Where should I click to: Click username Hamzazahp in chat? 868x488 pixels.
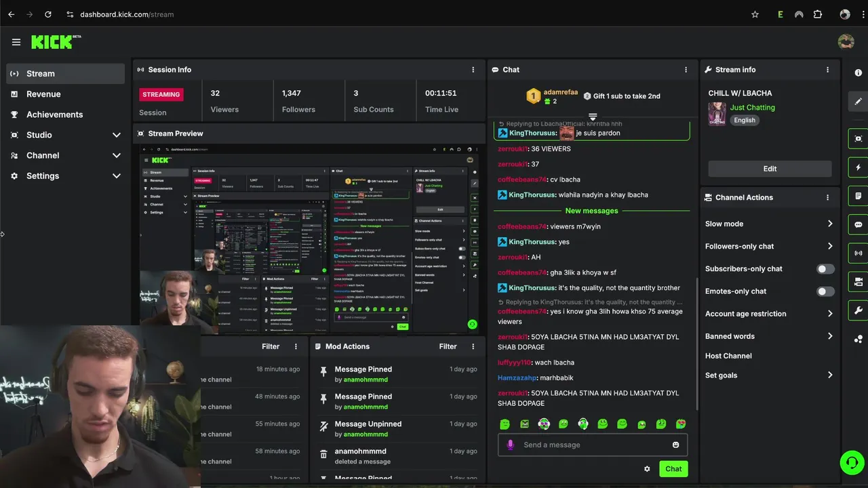click(x=517, y=378)
